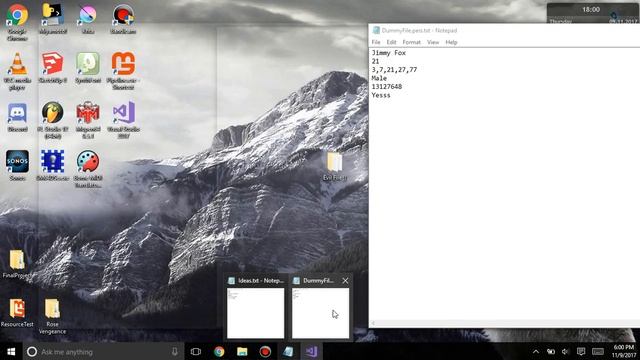Open the Discord desktop shortcut
Image resolution: width=640 pixels, height=360 pixels.
pos(17,113)
